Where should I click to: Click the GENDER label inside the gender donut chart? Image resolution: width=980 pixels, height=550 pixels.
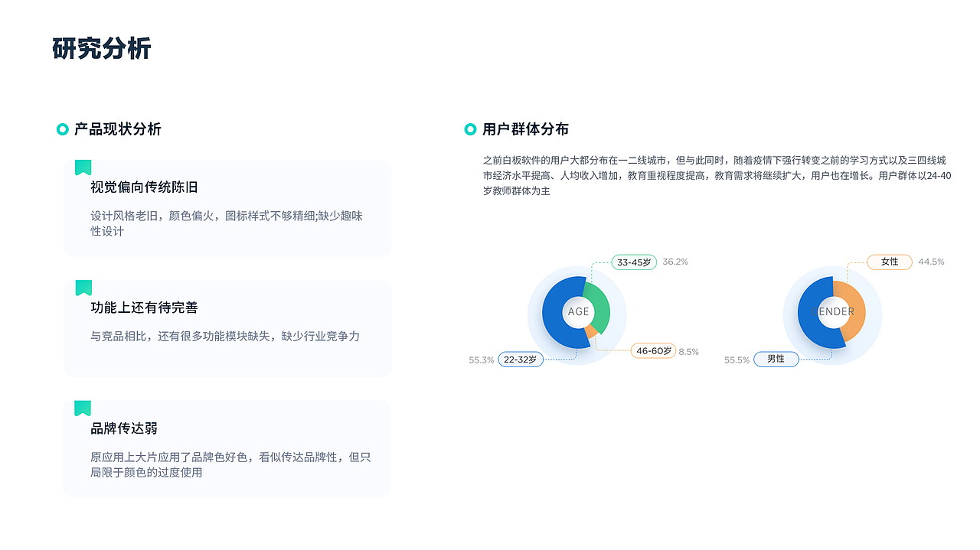(833, 312)
